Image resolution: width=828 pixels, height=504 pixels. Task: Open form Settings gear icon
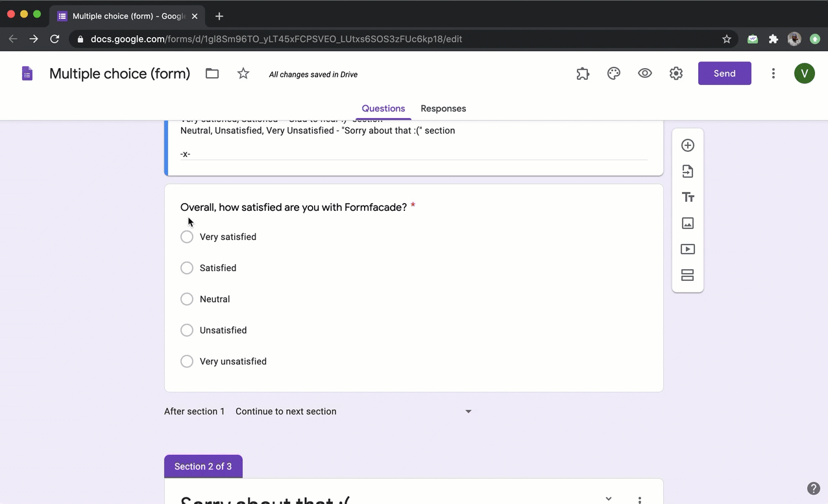pyautogui.click(x=676, y=74)
